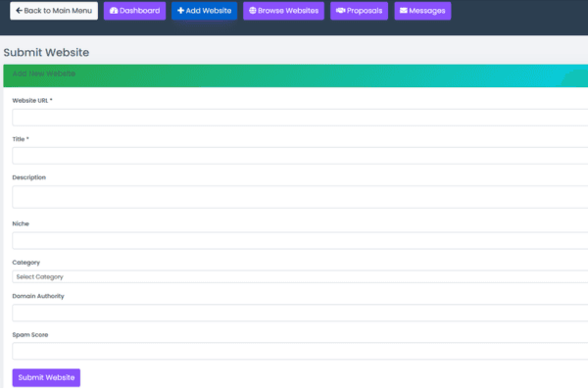Focus the Website URL input field
The width and height of the screenshot is (588, 392).
coord(300,118)
